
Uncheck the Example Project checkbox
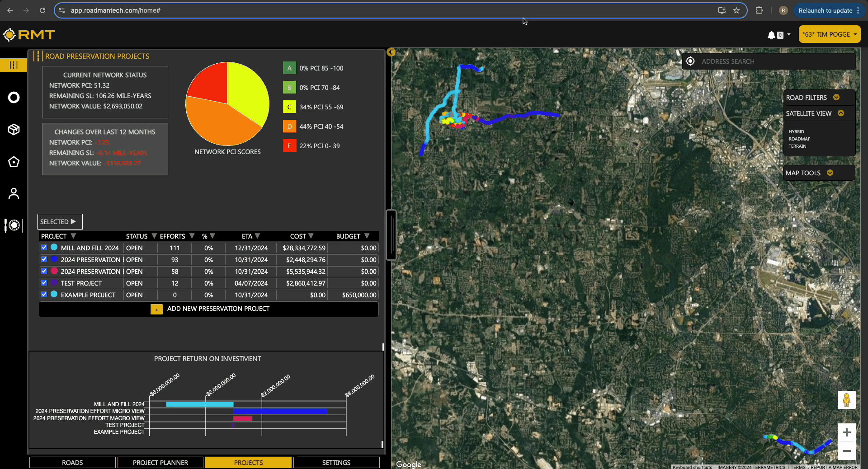click(44, 295)
